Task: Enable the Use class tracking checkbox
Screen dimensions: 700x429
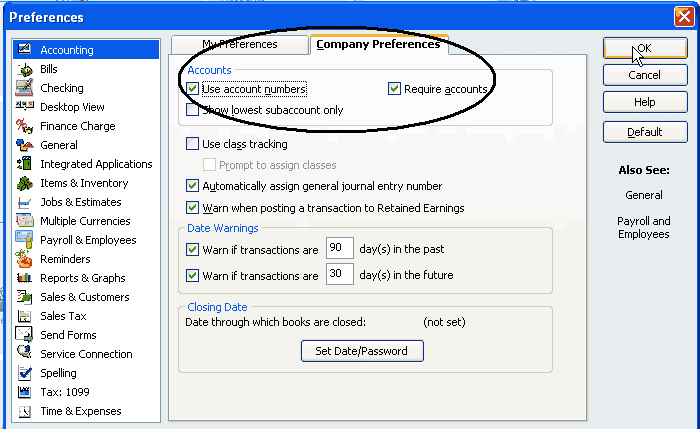Action: click(193, 145)
